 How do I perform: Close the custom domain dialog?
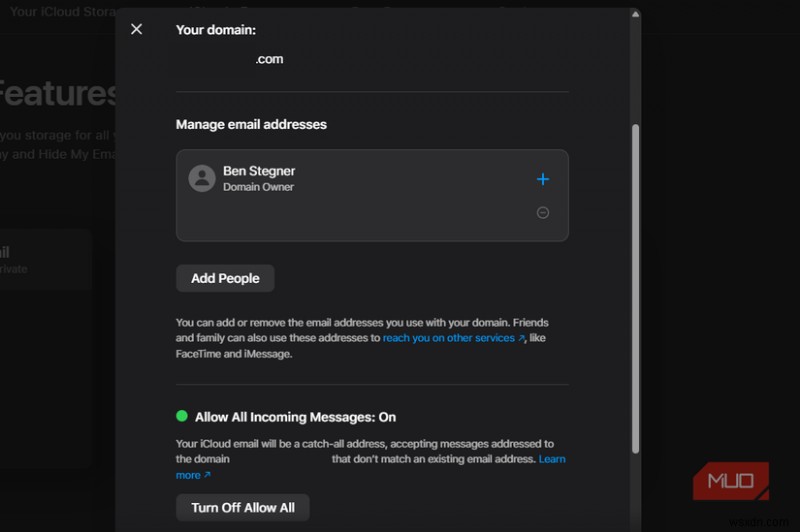tap(136, 29)
